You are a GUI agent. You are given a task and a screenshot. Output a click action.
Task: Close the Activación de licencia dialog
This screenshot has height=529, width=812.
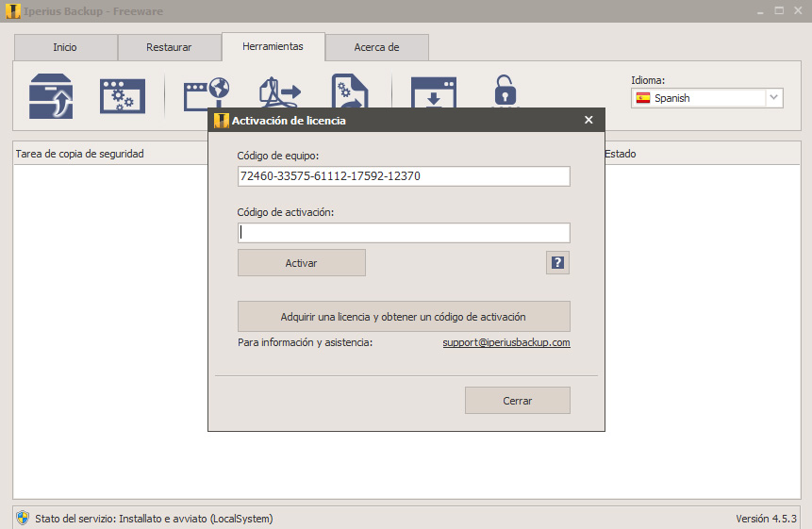[x=588, y=120]
